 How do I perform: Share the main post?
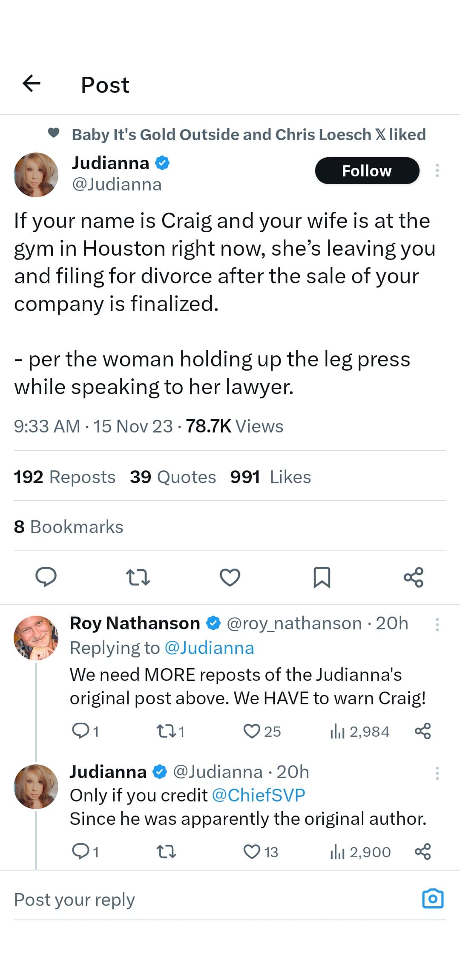point(413,577)
